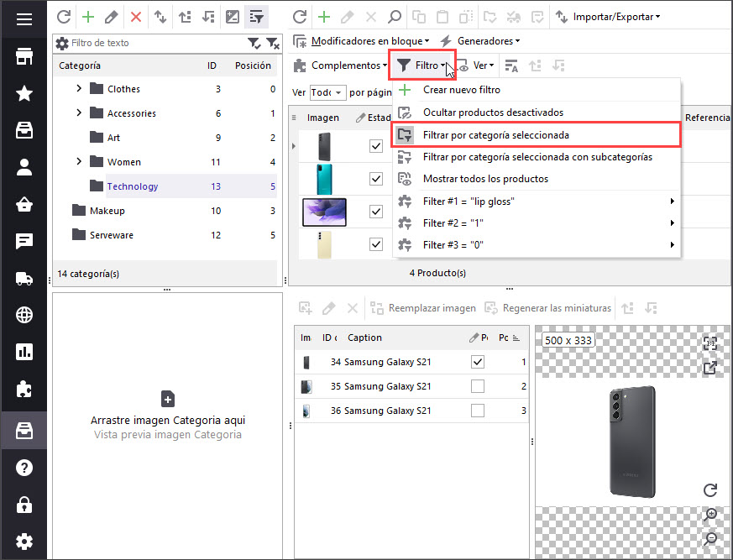
Task: Select the Makeup category
Action: (107, 211)
